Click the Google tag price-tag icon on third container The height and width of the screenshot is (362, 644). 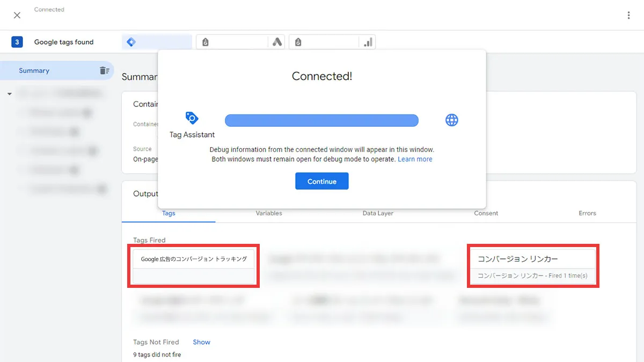coord(298,41)
